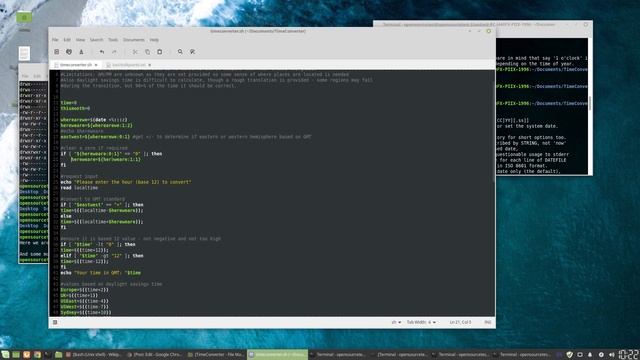Open the Mint start menu button
The width and height of the screenshot is (640, 360).
5,355
